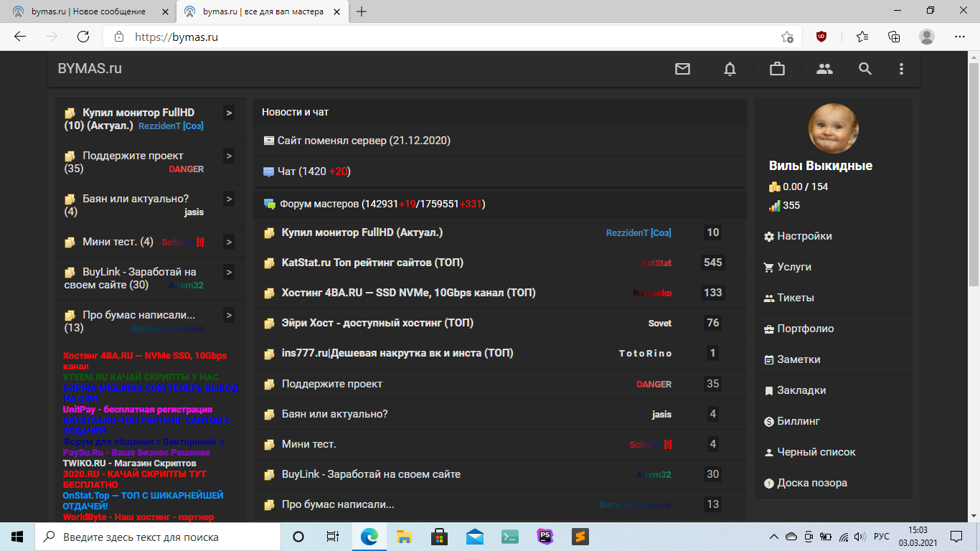Click the browser profile avatar icon

click(x=927, y=37)
